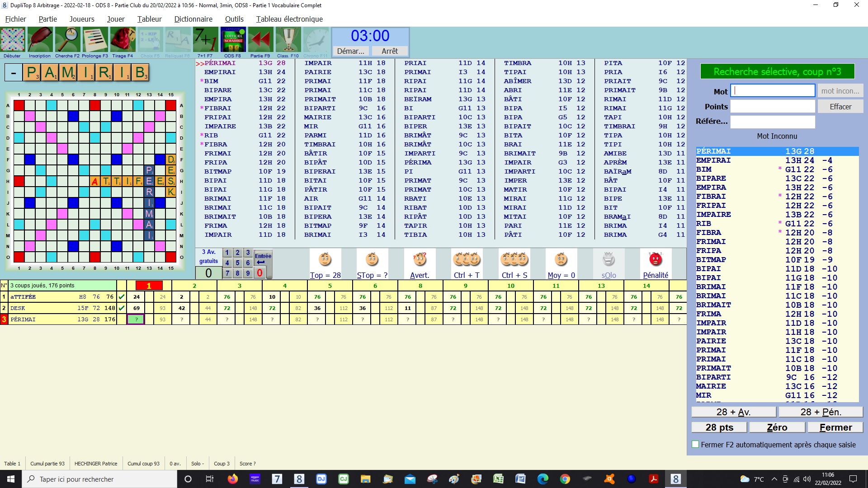
Task: Click the Avert. warning face icon
Action: point(420,260)
